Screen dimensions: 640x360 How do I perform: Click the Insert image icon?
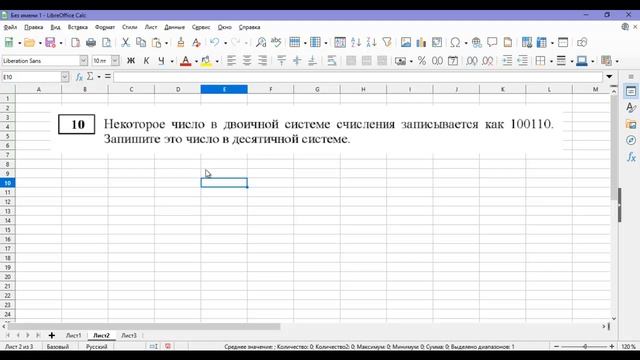point(406,42)
